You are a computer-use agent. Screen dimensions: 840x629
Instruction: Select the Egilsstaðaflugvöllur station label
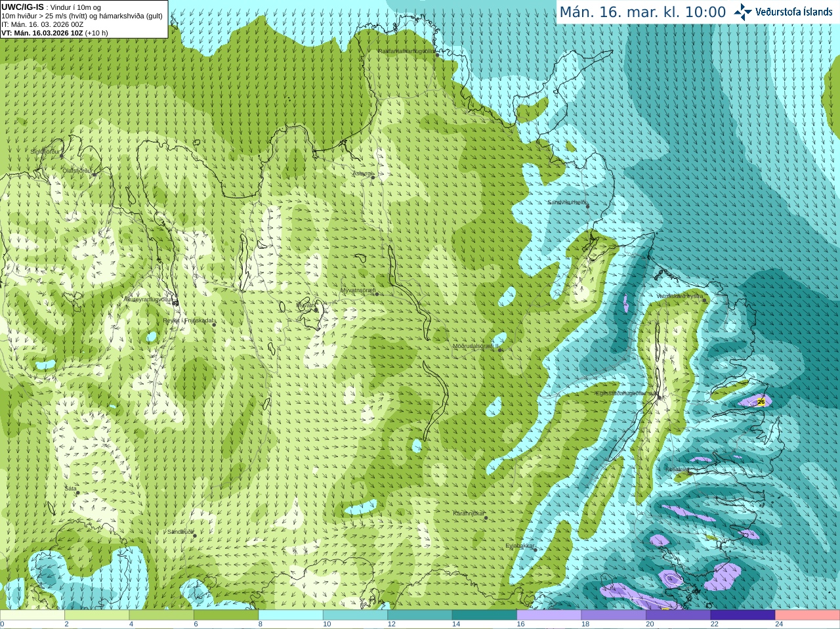point(627,393)
